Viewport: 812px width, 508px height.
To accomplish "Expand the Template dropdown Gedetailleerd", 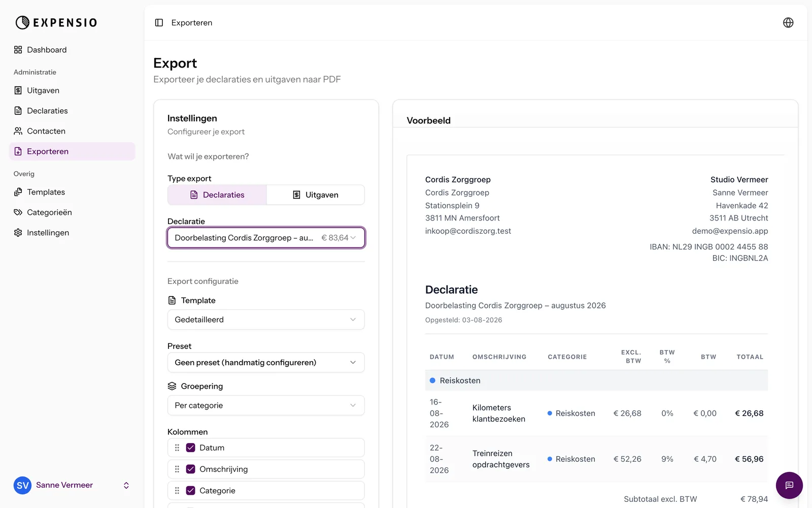I will point(266,320).
